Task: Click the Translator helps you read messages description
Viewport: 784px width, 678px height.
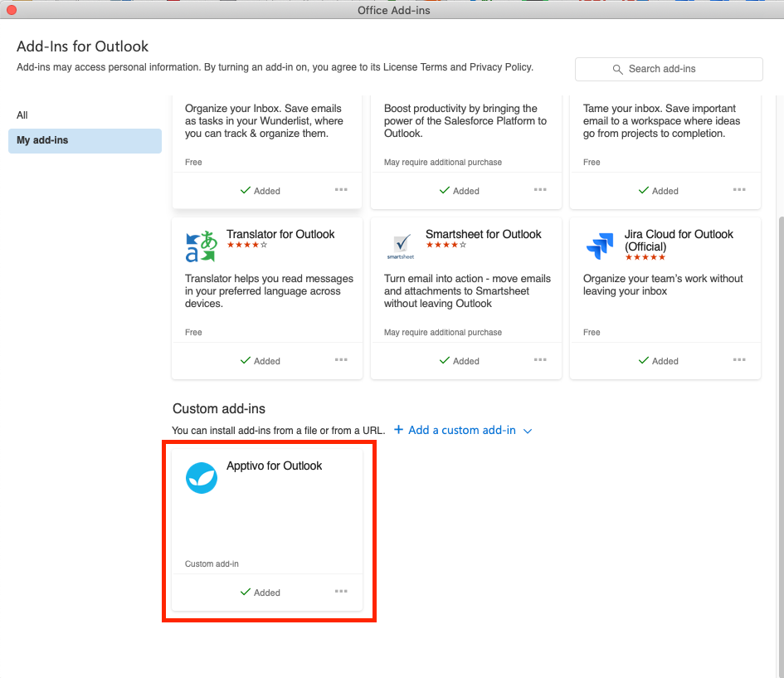Action: pos(269,291)
